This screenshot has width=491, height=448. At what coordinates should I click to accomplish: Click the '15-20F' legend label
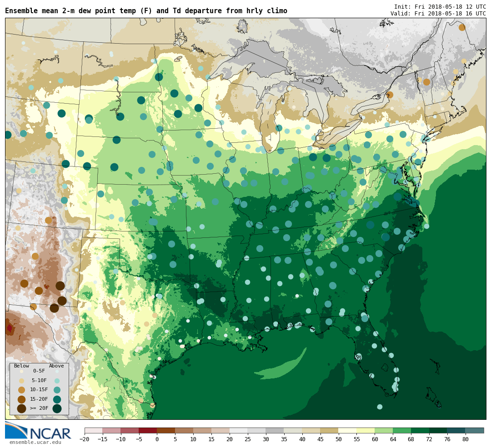[39, 399]
